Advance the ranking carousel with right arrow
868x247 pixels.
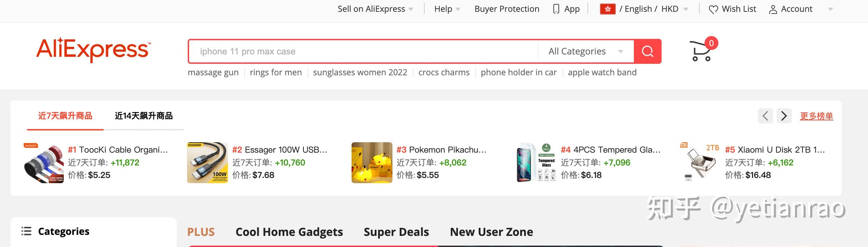tap(784, 116)
